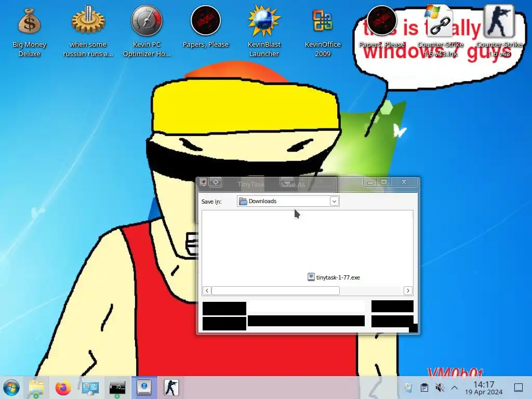Click the Windows 7 Start orb

pos(11,388)
